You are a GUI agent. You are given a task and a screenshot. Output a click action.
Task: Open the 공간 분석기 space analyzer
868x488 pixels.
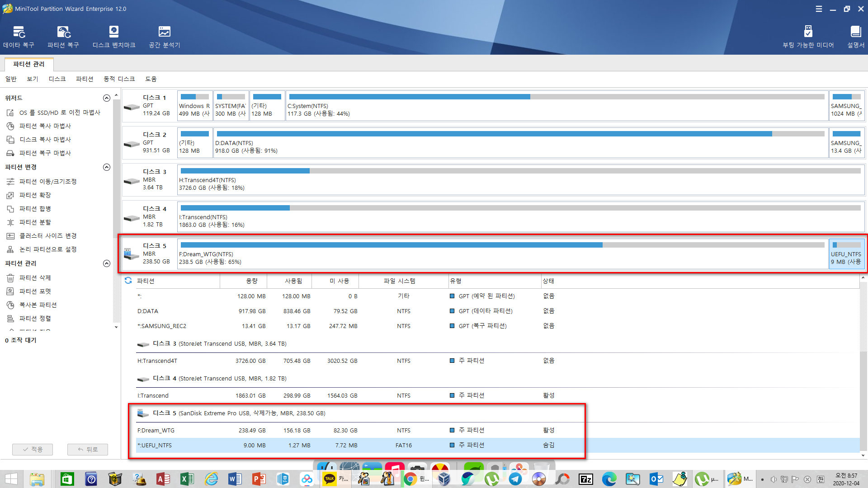[165, 37]
